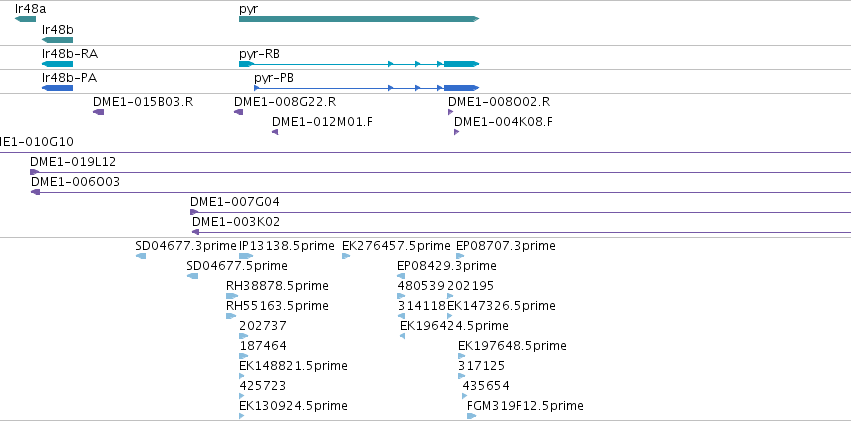The image size is (851, 421).
Task: Click the EK276457.5prime arrowhead
Action: pos(346,256)
